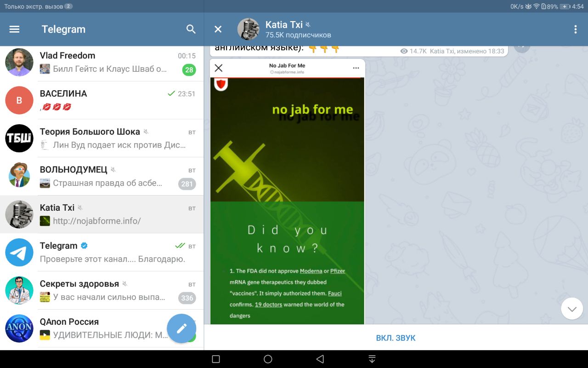Tap the Moderna link in image text
588x368 pixels.
click(x=311, y=271)
